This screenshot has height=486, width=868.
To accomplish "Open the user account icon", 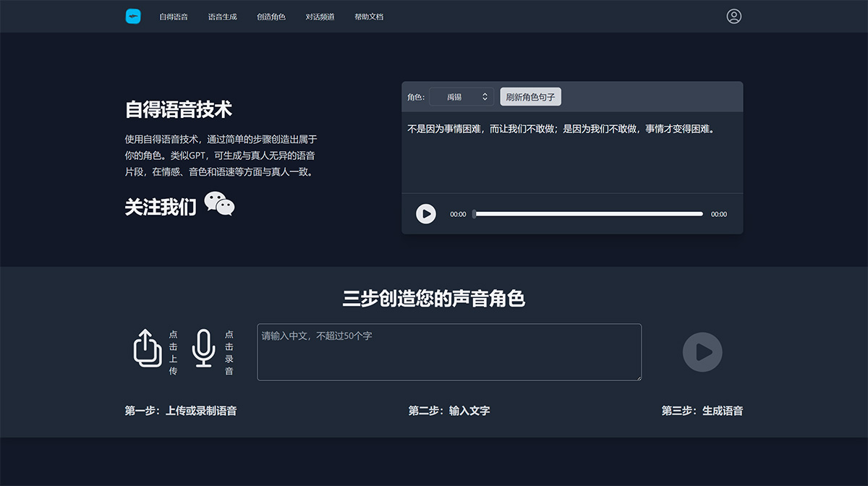I will coord(734,15).
